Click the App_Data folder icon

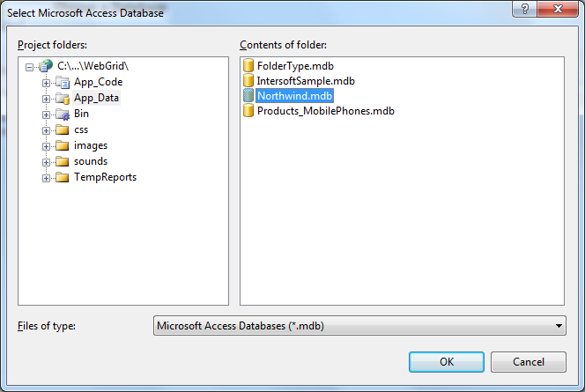[x=62, y=98]
